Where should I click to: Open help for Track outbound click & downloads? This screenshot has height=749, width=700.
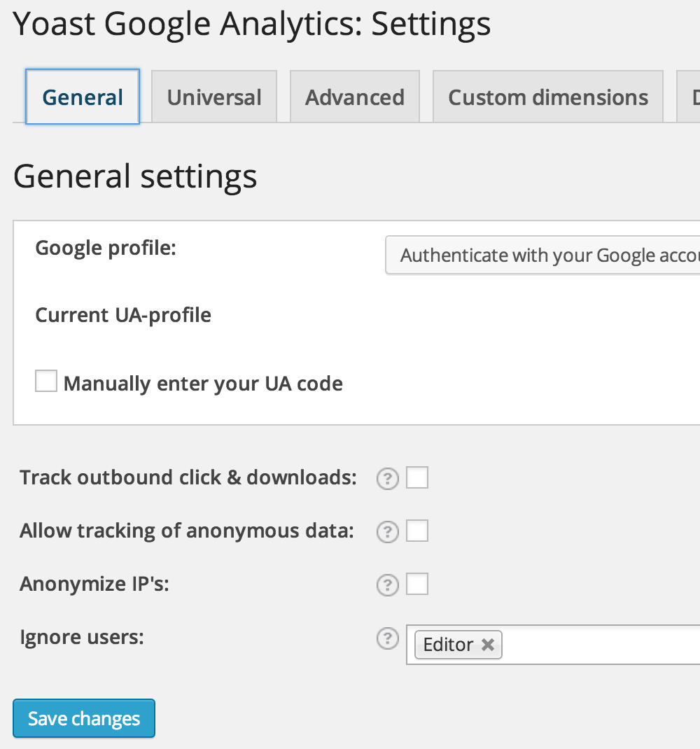coord(388,479)
